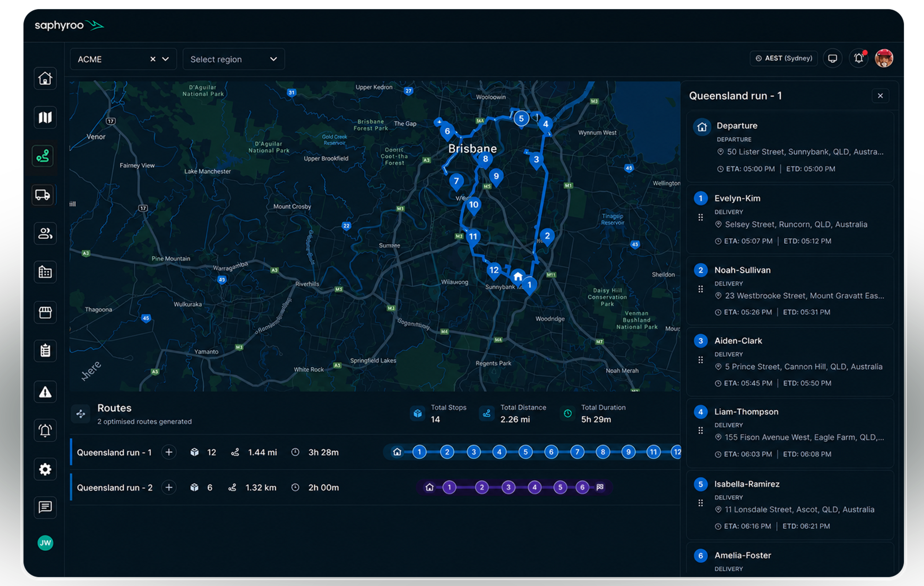This screenshot has height=586, width=924.
Task: Open the Alarm bell sidebar icon
Action: coord(45,430)
